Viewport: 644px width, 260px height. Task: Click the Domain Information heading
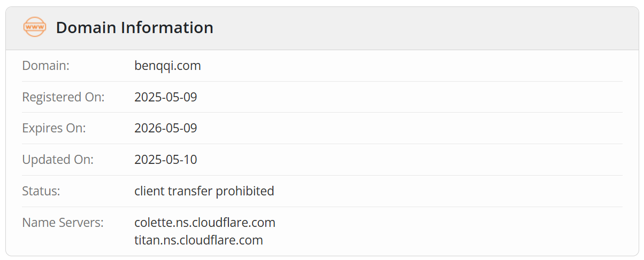[x=134, y=27]
